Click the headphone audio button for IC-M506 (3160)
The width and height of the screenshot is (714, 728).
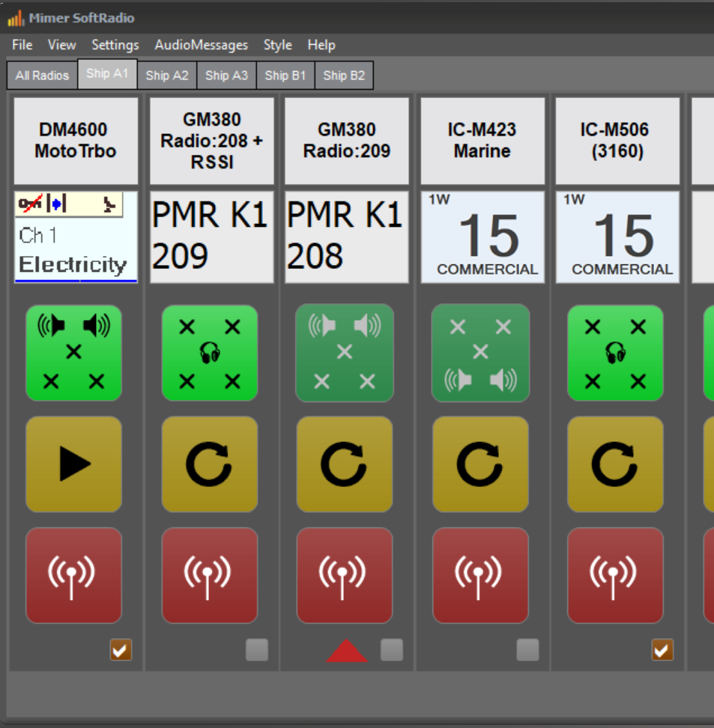point(616,353)
